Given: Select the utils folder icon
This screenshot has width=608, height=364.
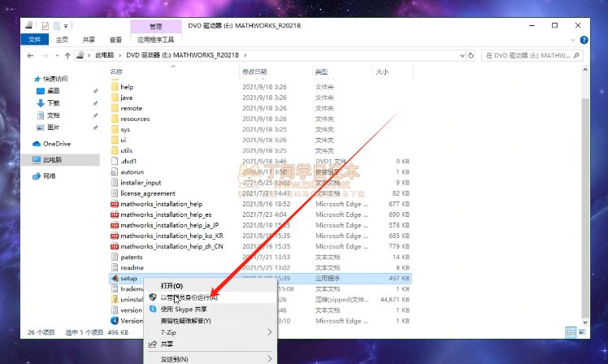Looking at the screenshot, I should coord(115,150).
